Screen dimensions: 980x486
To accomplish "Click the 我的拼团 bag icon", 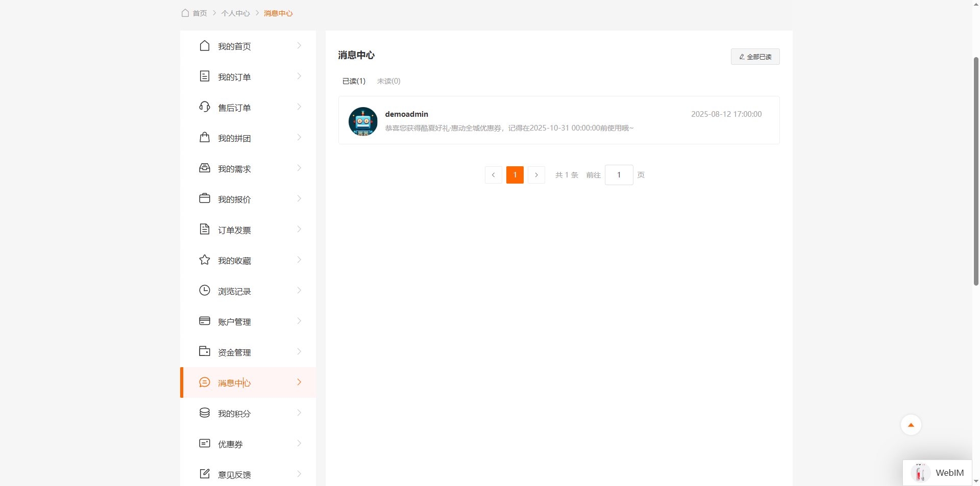I will point(205,138).
